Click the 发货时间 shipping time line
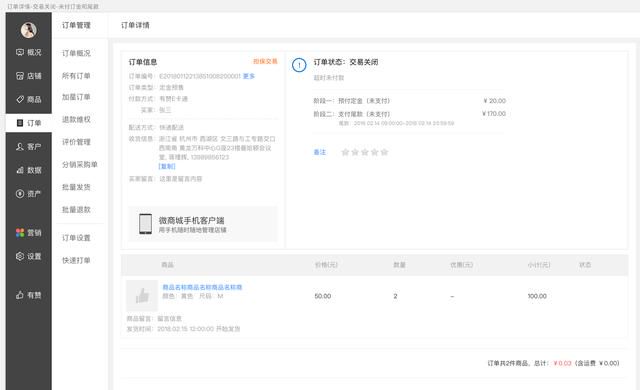This screenshot has height=390, width=640. pos(183,329)
